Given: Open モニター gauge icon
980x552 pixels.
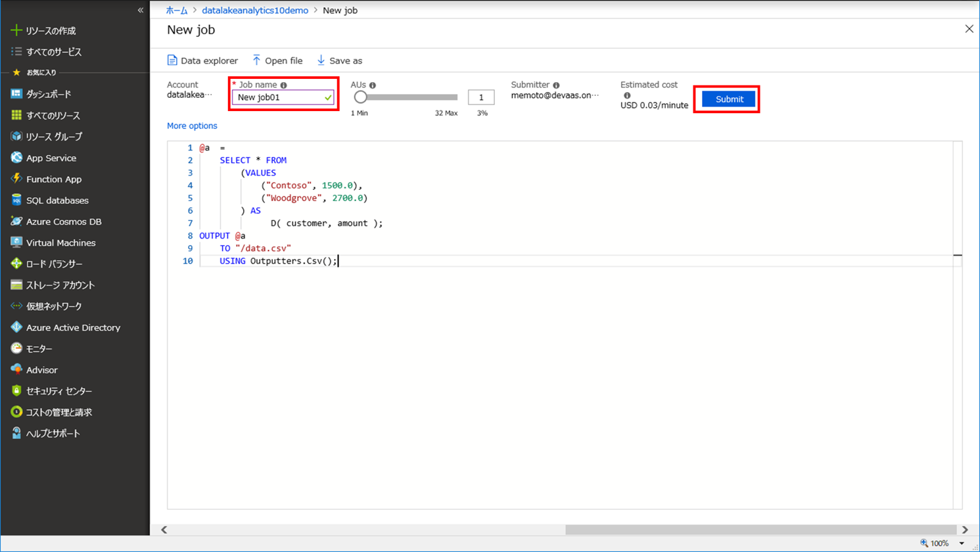Looking at the screenshot, I should (16, 348).
